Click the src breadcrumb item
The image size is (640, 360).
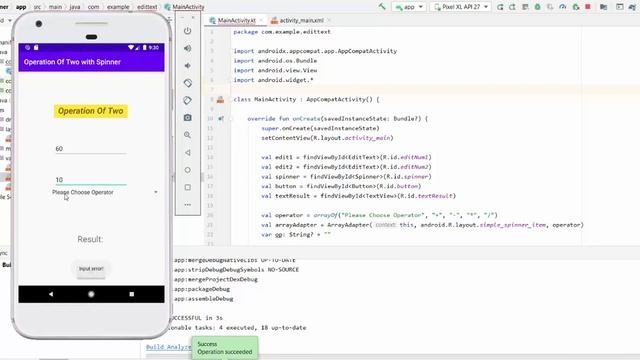point(37,7)
